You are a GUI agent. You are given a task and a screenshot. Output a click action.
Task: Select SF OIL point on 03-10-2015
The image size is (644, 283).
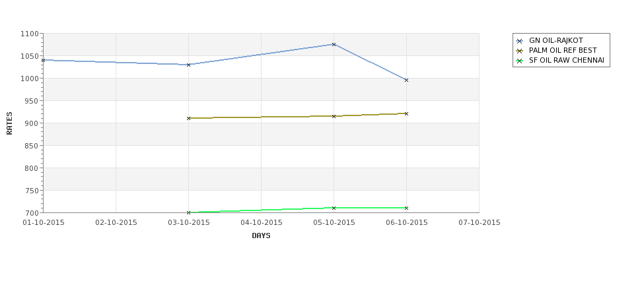pos(189,212)
